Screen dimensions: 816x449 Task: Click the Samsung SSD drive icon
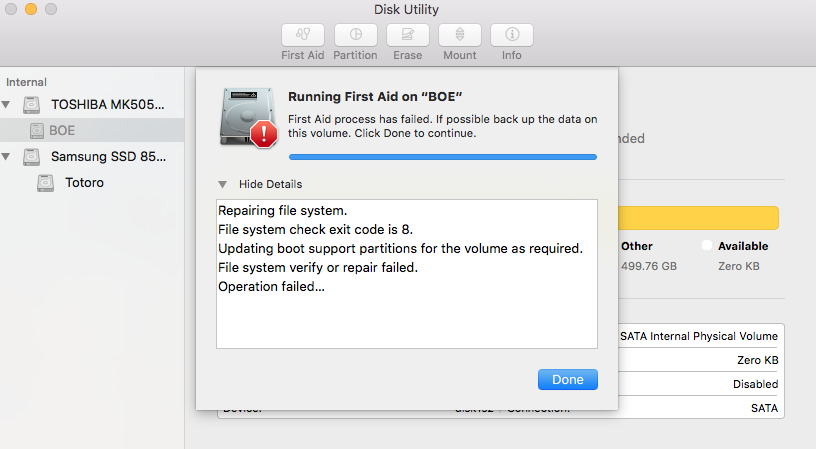point(35,157)
